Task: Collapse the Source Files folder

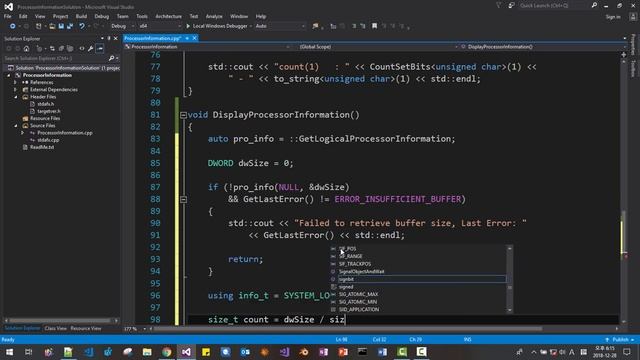Action: [x=16, y=126]
